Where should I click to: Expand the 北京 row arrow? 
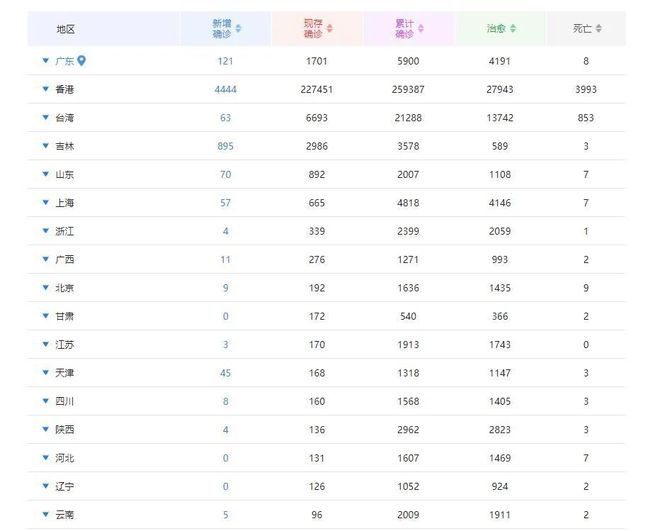point(46,288)
